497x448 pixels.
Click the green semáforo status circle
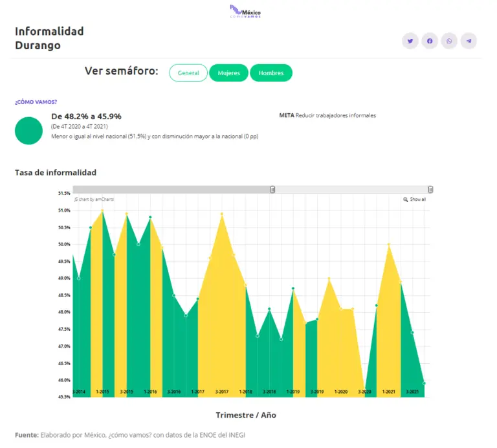[x=28, y=130]
